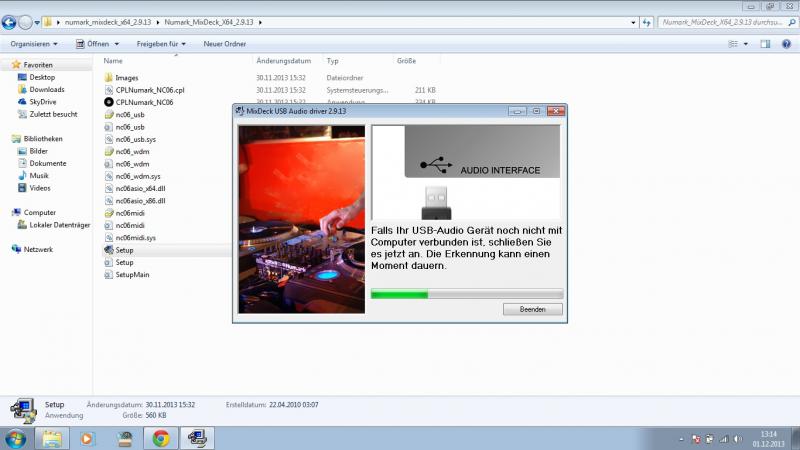The height and width of the screenshot is (450, 800).
Task: Change view with the Ansicht icon
Action: (x=733, y=44)
